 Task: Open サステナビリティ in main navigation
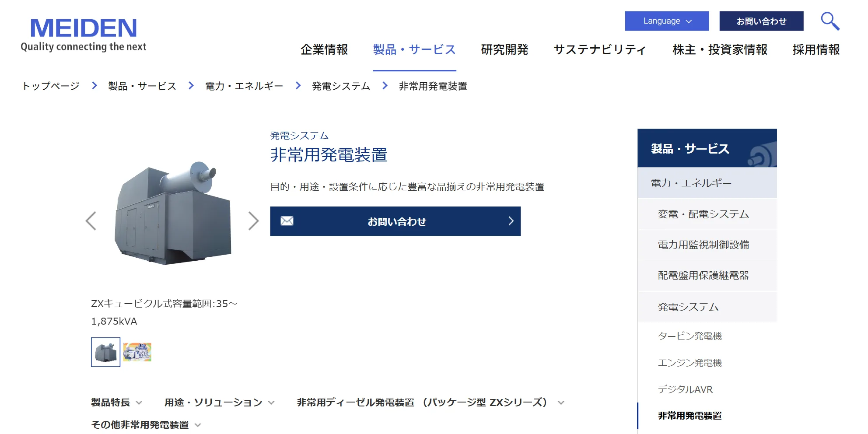(x=600, y=49)
